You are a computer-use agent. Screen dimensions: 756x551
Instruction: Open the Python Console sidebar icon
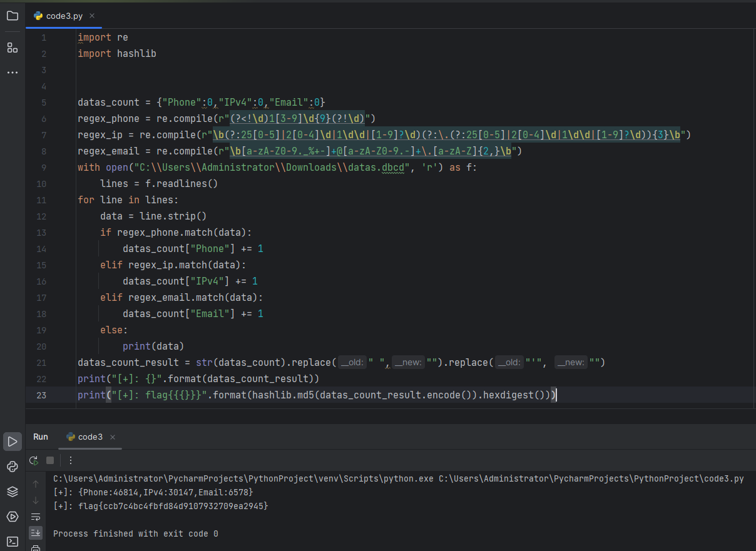tap(13, 467)
